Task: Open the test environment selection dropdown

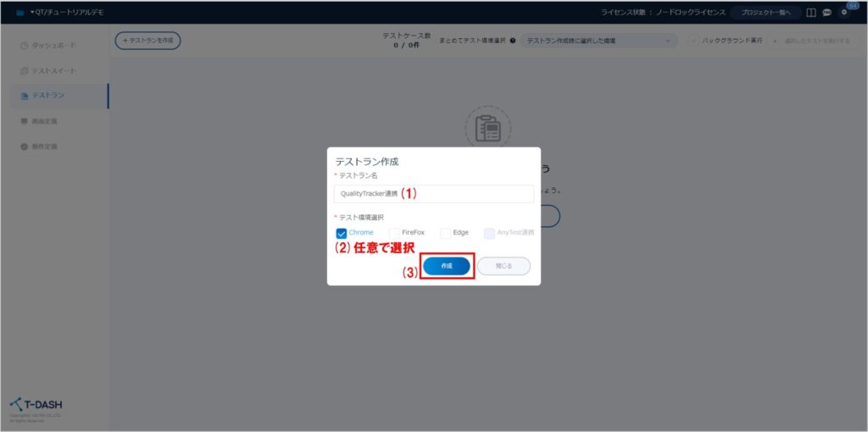Action: [x=598, y=41]
